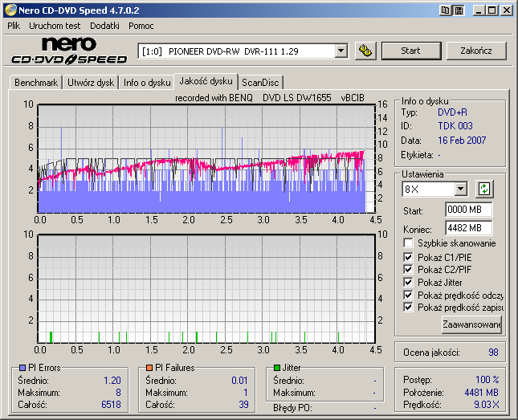The width and height of the screenshot is (518, 420).
Task: Toggle Pokaż prędkość zapisu checkbox
Action: coord(408,308)
